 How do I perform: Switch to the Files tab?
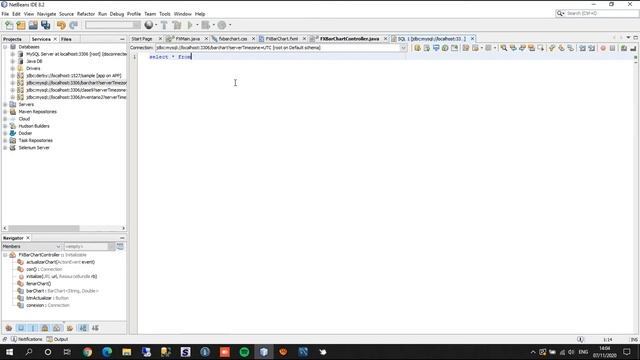pyautogui.click(x=66, y=39)
